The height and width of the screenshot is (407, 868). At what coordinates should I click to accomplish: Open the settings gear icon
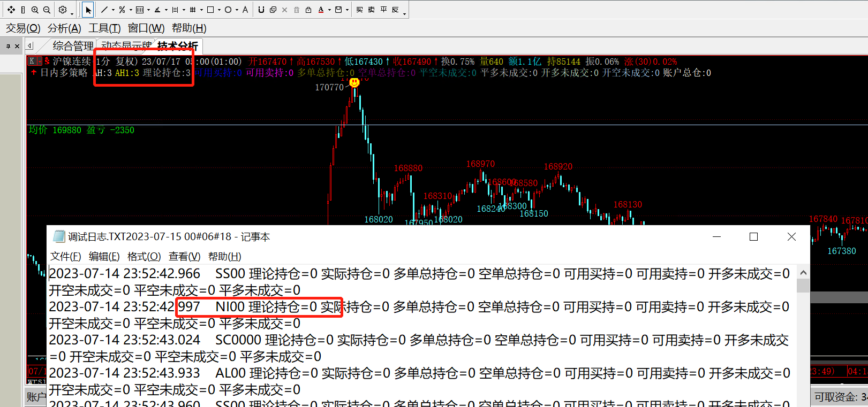pos(63,10)
